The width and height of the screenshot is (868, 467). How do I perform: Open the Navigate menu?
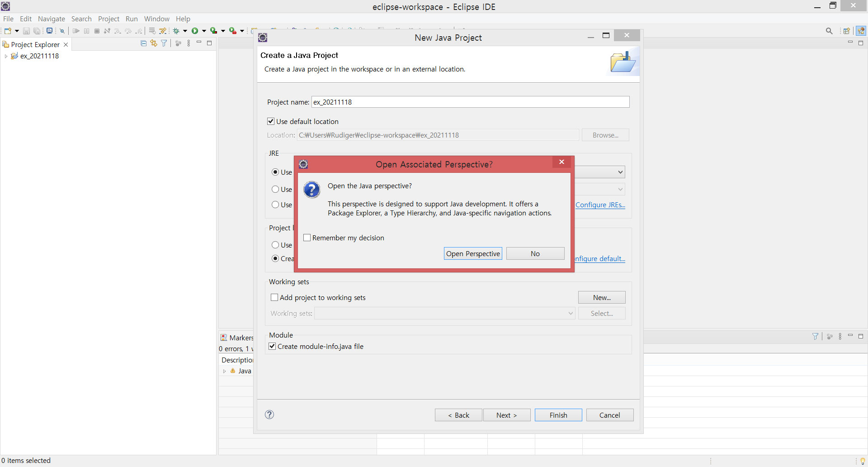tap(51, 19)
